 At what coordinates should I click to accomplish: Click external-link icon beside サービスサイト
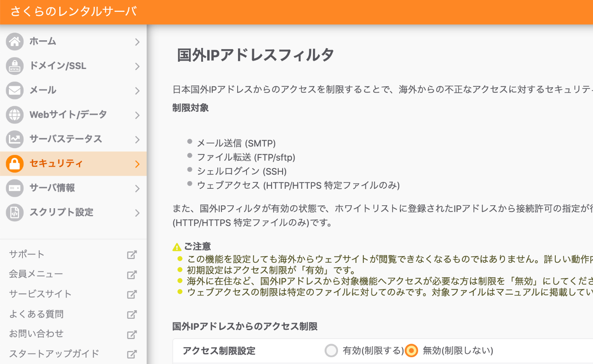click(132, 295)
